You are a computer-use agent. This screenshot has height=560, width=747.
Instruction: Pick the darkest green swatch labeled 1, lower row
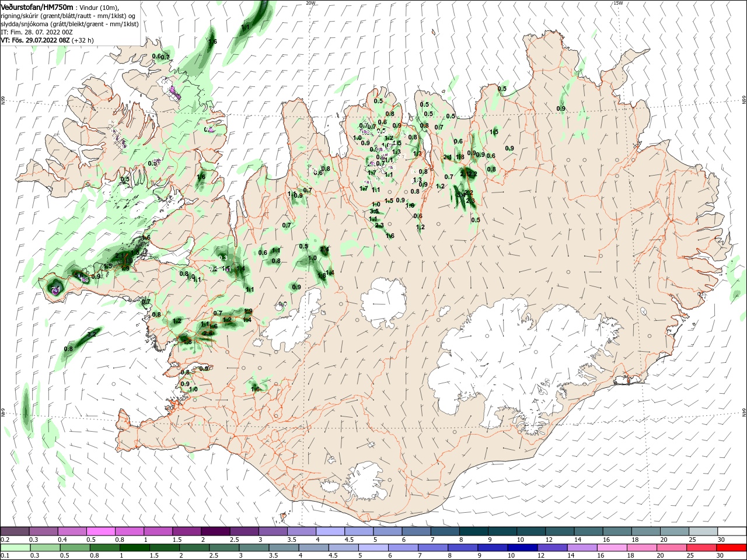tap(135, 548)
